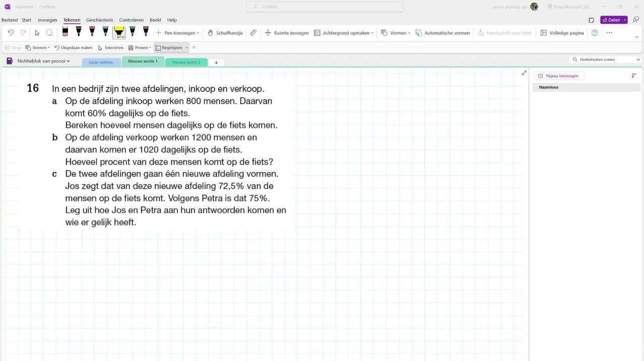The width and height of the screenshot is (644, 361).
Task: Switch to the Invoegen tab
Action: 47,20
